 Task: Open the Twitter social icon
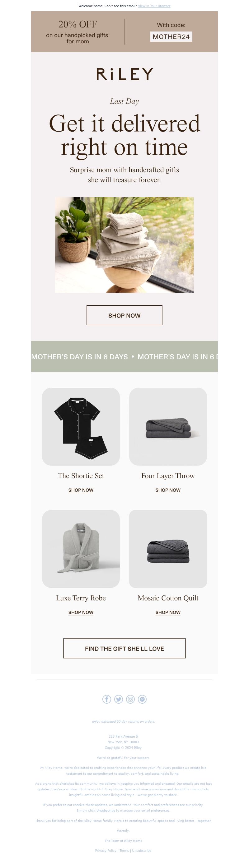click(119, 699)
